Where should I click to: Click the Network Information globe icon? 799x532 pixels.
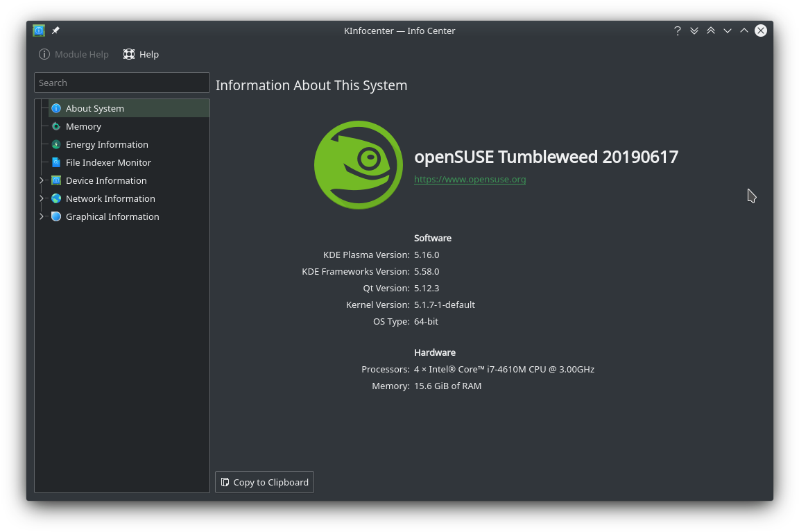(x=56, y=198)
